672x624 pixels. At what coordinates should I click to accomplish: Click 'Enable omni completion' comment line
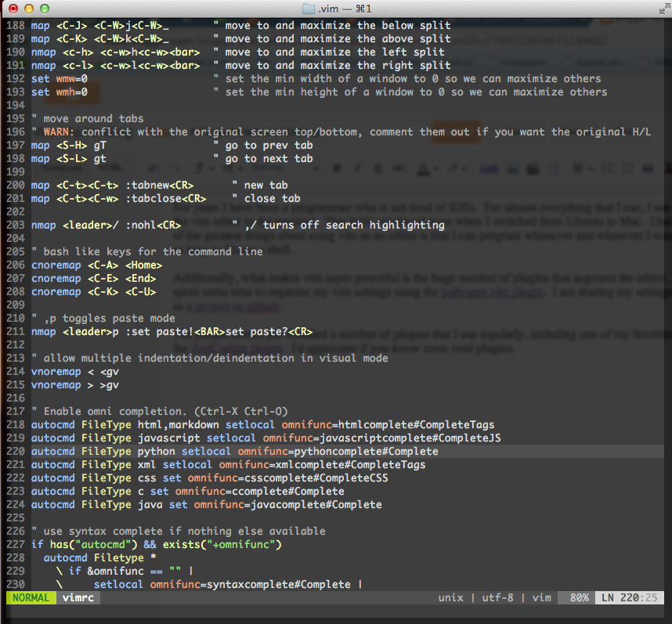tap(160, 411)
